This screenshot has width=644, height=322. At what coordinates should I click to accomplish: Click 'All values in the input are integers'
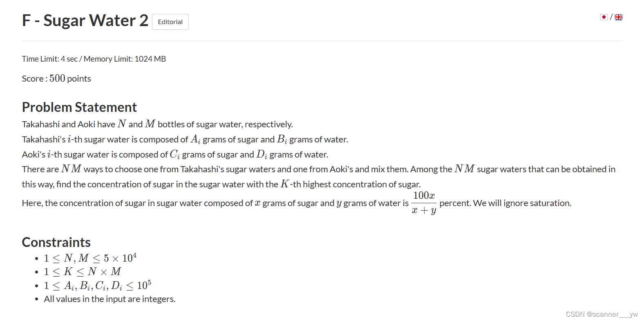point(110,299)
